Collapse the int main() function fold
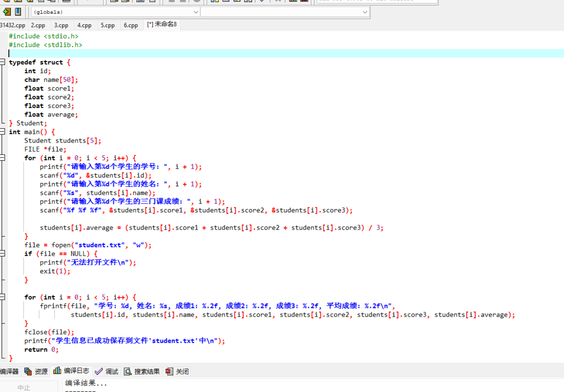This screenshot has width=564, height=392. pyautogui.click(x=3, y=132)
